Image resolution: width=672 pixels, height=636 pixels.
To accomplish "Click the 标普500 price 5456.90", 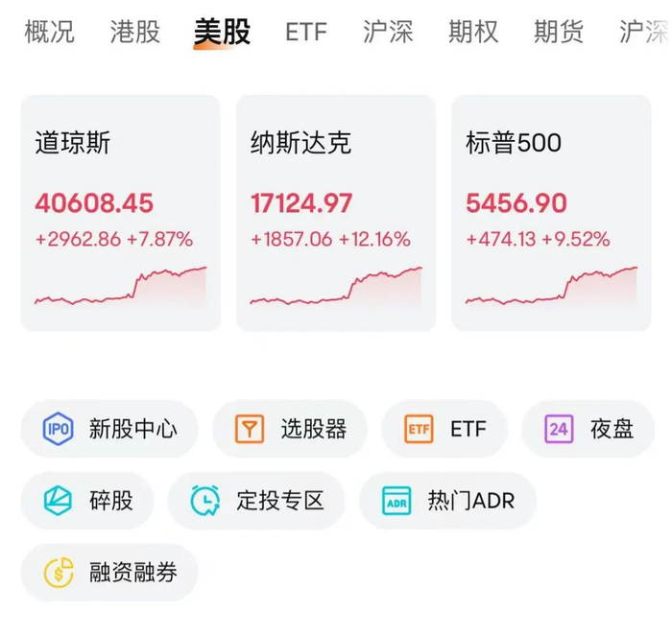I will [516, 203].
